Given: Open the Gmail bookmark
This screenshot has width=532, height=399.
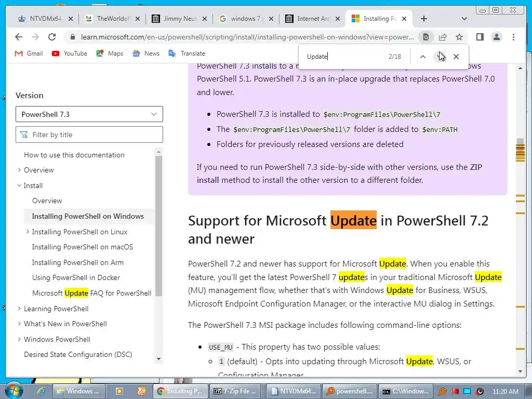Looking at the screenshot, I should pyautogui.click(x=29, y=54).
